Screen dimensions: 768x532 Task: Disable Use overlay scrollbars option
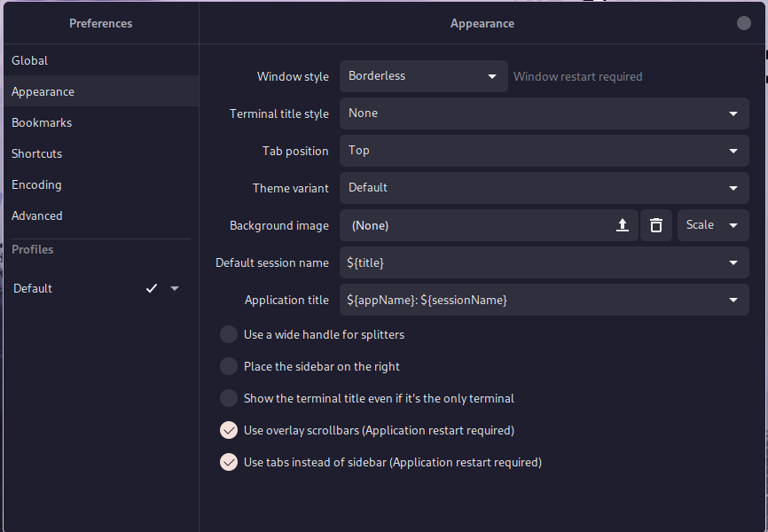click(228, 430)
